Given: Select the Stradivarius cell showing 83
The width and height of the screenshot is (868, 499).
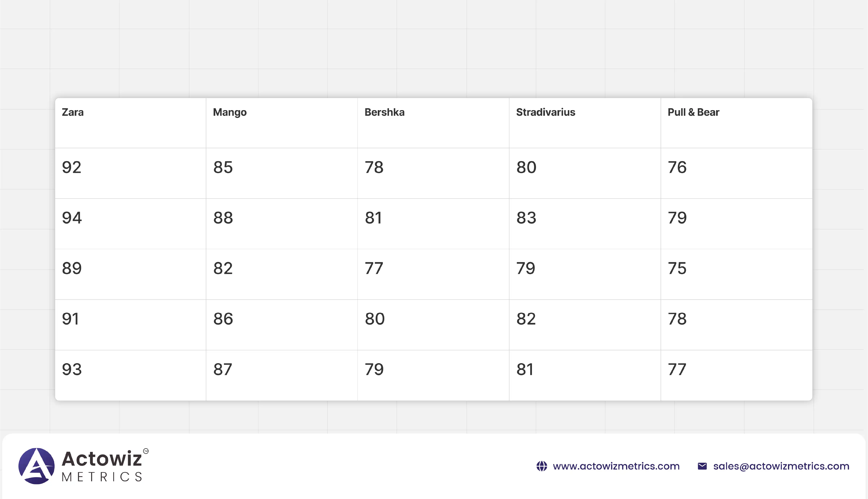Looking at the screenshot, I should (526, 218).
